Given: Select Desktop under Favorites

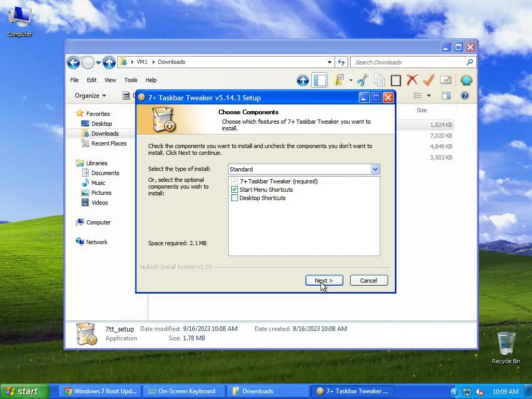Looking at the screenshot, I should click(x=101, y=124).
